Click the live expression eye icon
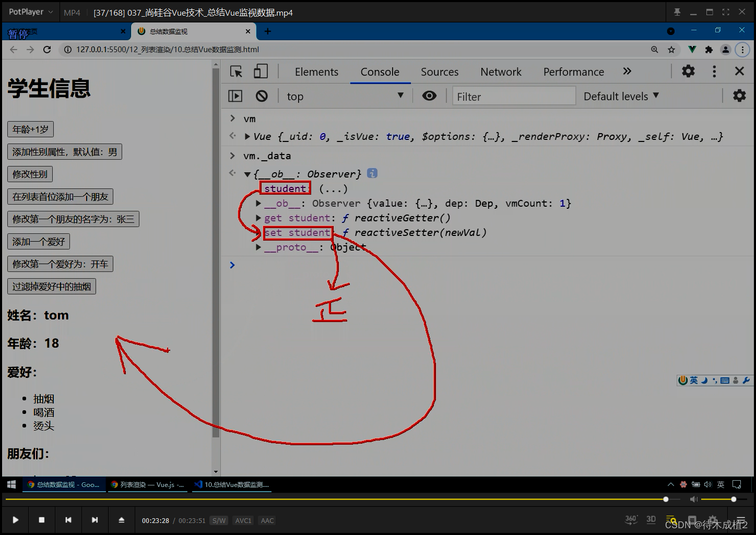Image resolution: width=756 pixels, height=535 pixels. pos(429,96)
